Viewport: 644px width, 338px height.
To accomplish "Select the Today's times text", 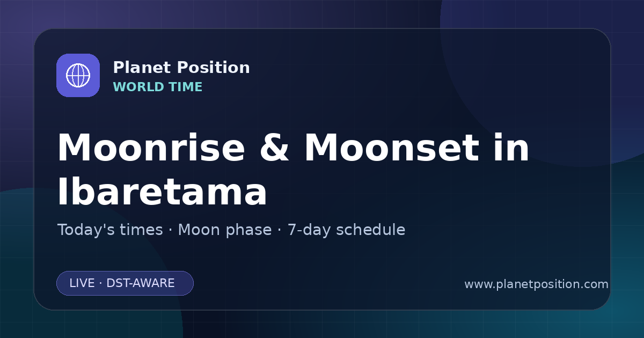I will [x=110, y=230].
